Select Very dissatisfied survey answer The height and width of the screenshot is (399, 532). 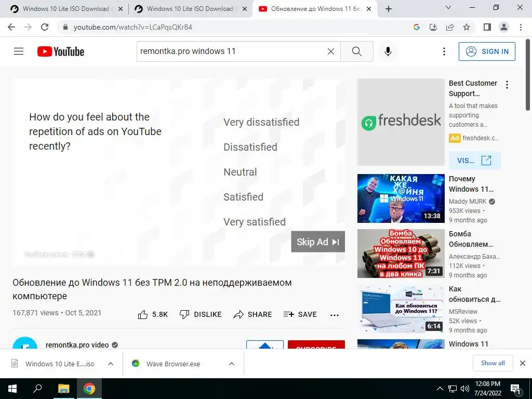click(x=261, y=122)
